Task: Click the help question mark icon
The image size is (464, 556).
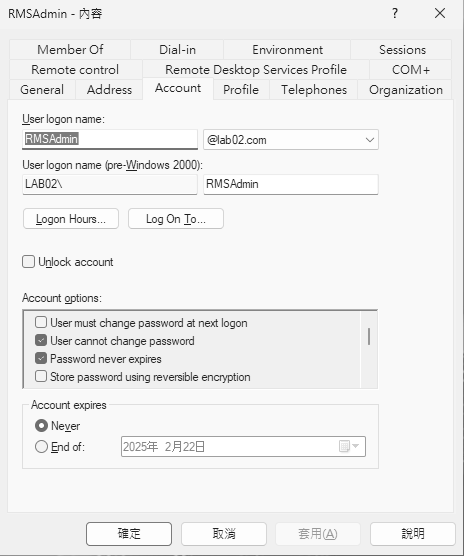Action: click(395, 13)
